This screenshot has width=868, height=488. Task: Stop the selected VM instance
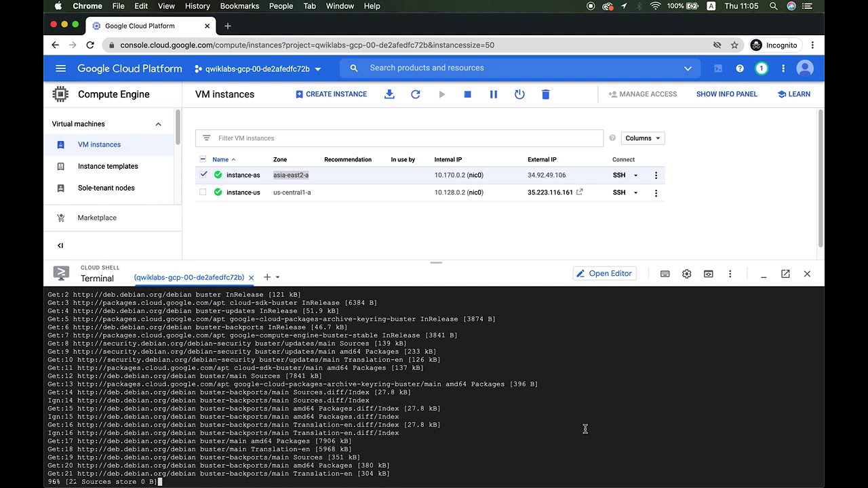point(467,94)
